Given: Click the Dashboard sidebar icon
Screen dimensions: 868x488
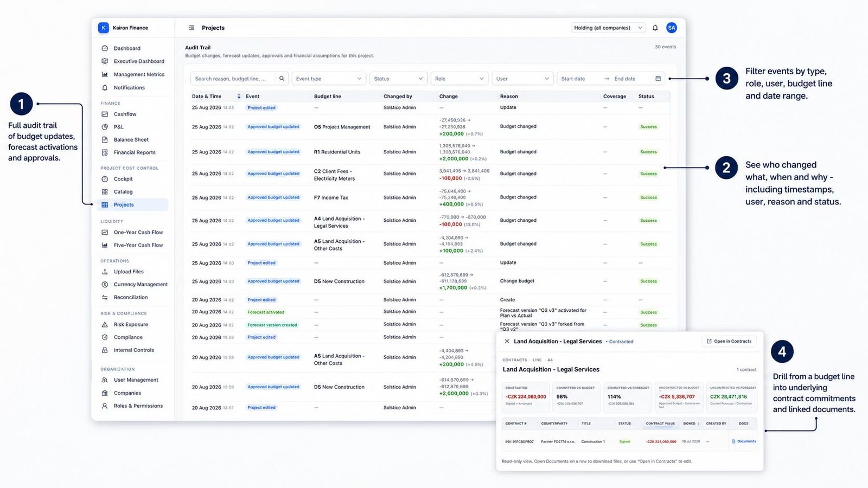Looking at the screenshot, I should point(105,48).
